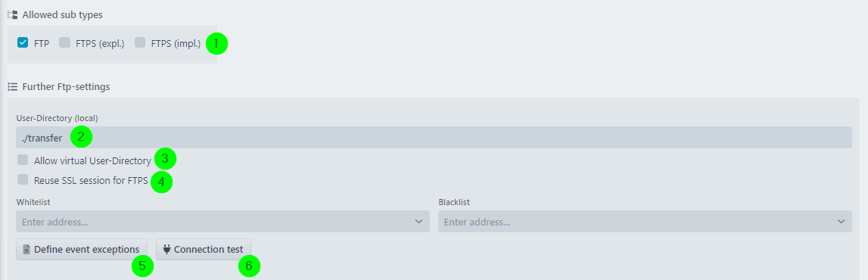Click green marker number 5

point(142,266)
